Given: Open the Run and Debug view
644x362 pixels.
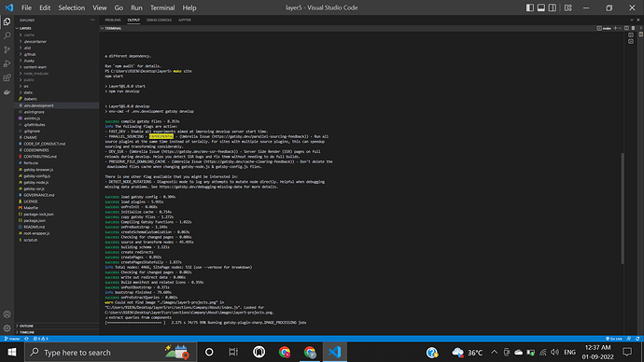Looking at the screenshot, I should pyautogui.click(x=7, y=63).
